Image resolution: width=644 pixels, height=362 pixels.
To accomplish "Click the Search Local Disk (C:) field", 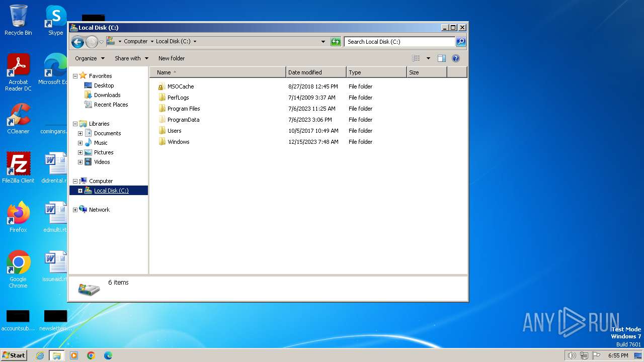I will [x=400, y=42].
